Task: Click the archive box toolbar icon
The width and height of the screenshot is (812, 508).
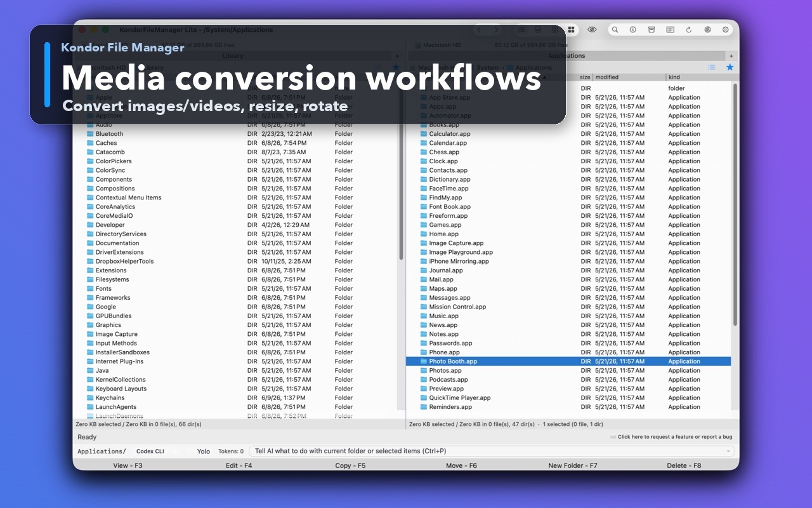Action: click(652, 30)
